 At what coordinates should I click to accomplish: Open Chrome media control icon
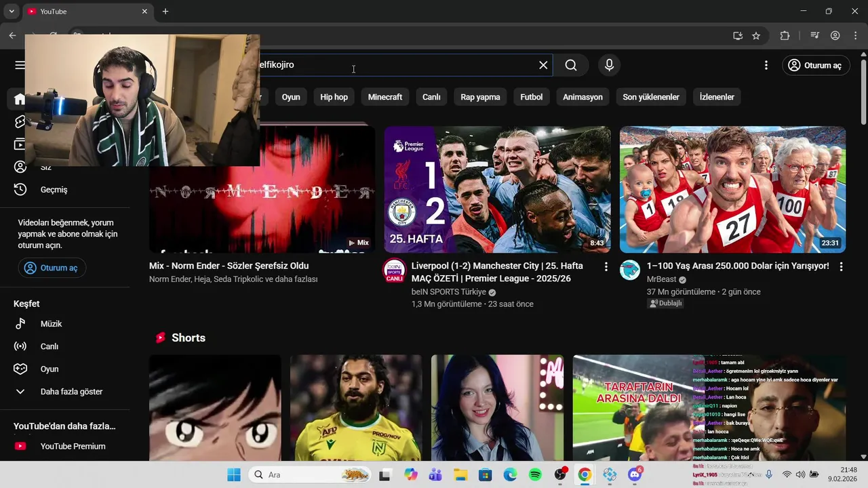point(815,36)
